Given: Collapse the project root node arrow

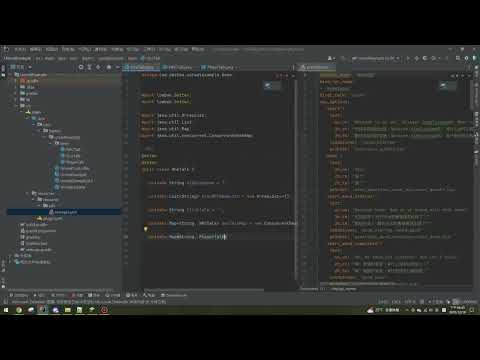Looking at the screenshot, I should (11, 75).
